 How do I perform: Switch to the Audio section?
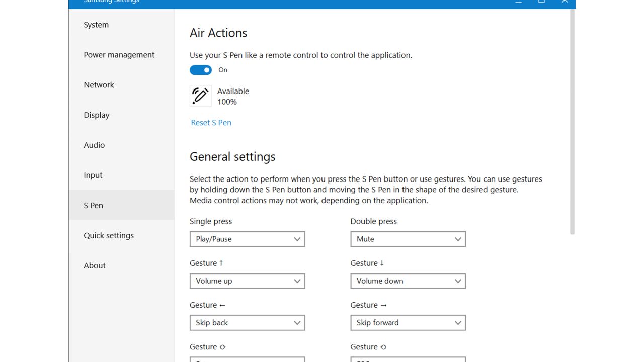[121, 145]
